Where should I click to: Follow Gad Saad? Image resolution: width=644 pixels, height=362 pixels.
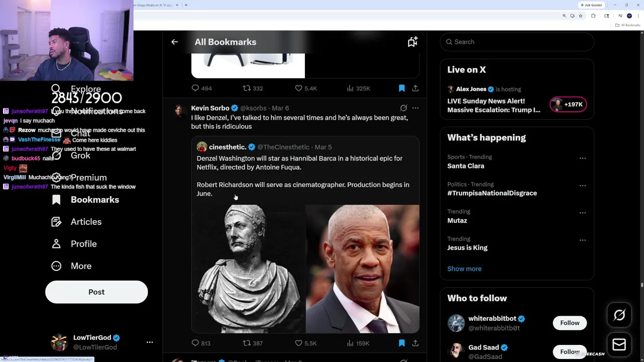pos(570,351)
